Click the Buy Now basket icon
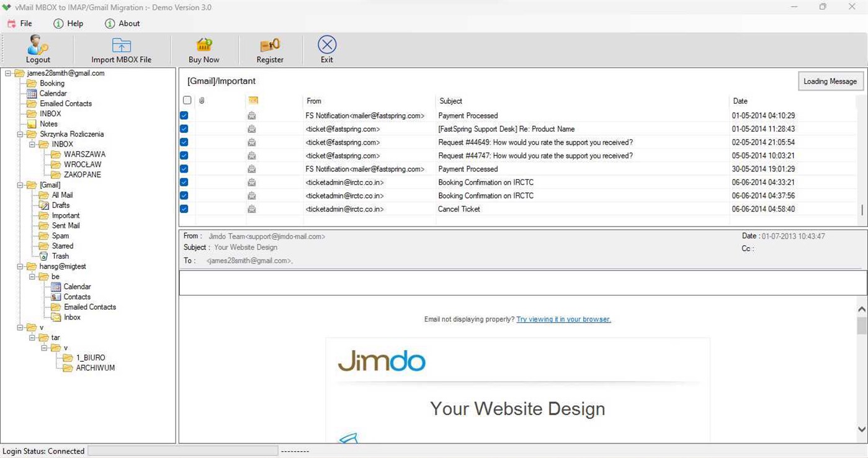This screenshot has height=458, width=868. 204,45
